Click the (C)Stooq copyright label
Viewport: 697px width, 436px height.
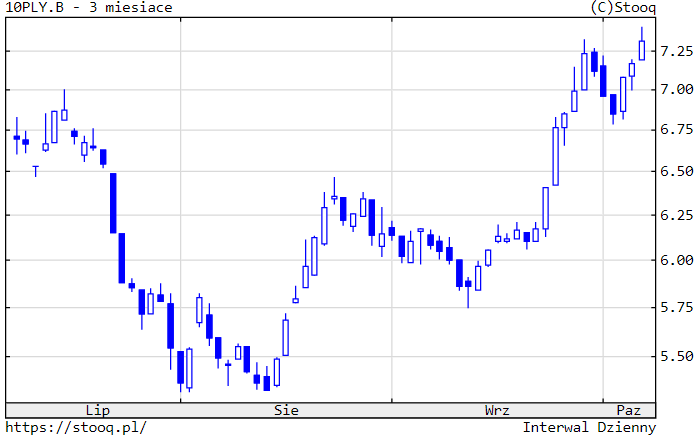(623, 8)
